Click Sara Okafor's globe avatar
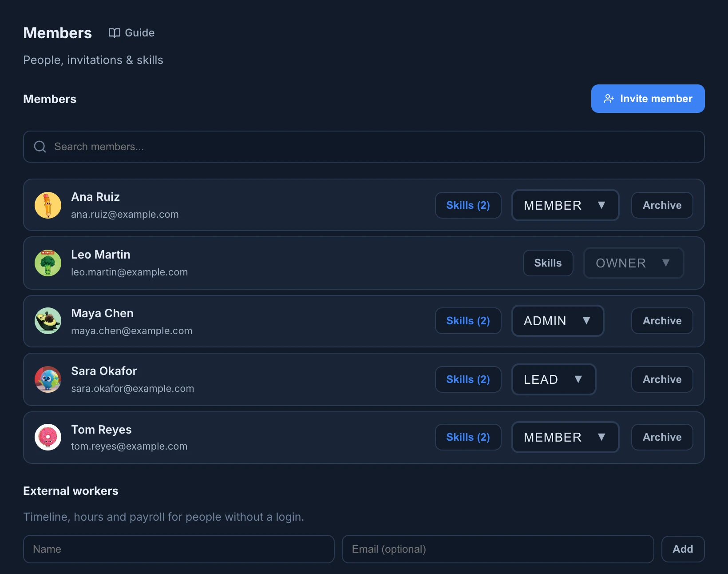This screenshot has height=574, width=728. point(48,379)
